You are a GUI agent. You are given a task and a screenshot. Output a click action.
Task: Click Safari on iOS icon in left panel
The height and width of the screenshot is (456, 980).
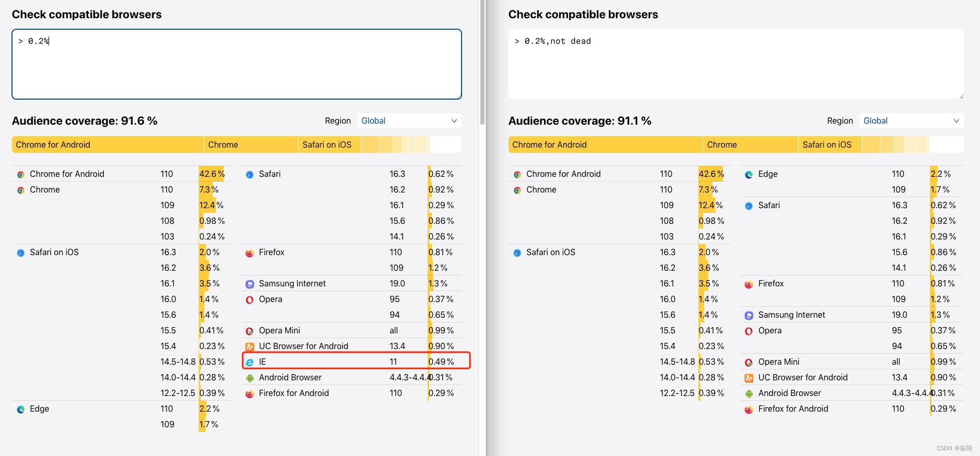pos(21,253)
